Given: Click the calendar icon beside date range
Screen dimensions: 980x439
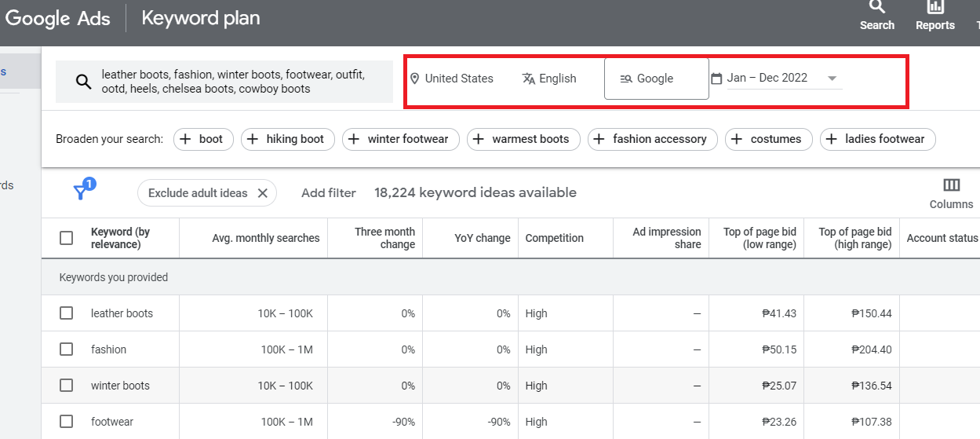Looking at the screenshot, I should [716, 78].
